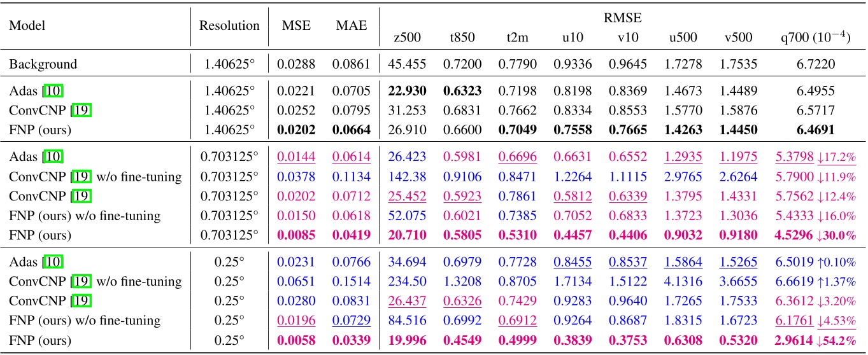Click the z500 column header

pyautogui.click(x=408, y=38)
